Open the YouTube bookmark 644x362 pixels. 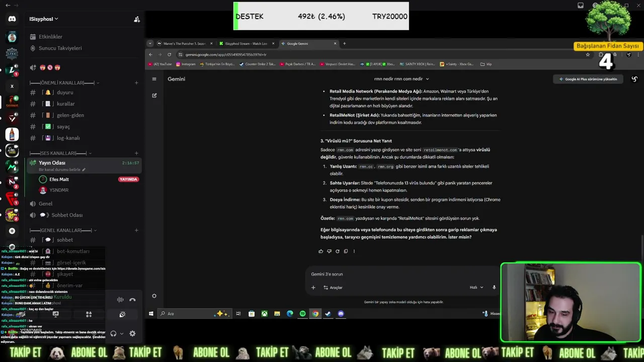160,64
